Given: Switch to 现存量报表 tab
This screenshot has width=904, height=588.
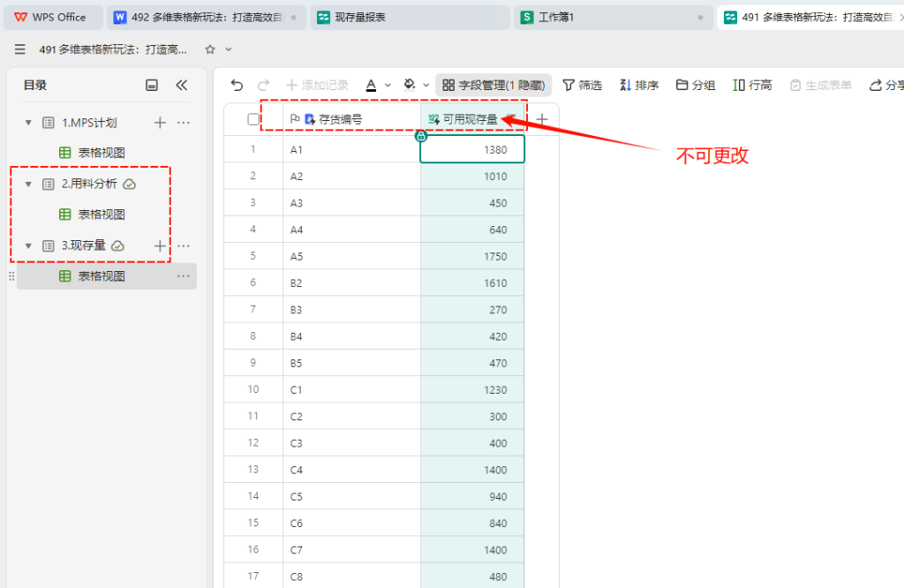Looking at the screenshot, I should (410, 18).
